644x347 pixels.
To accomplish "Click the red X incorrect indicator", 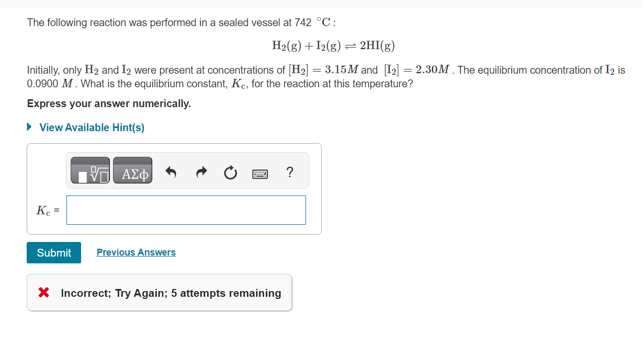I will 43,293.
